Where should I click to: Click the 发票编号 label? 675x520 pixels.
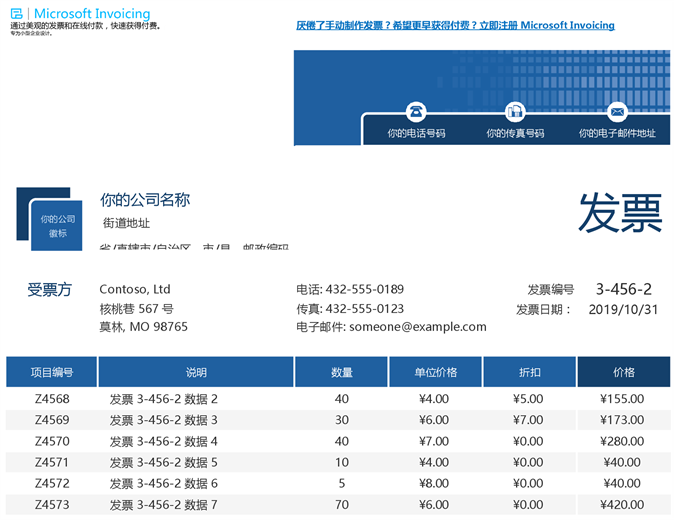pyautogui.click(x=551, y=290)
